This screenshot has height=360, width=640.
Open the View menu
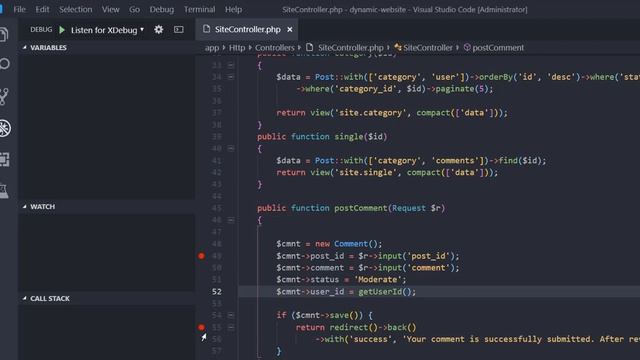[x=111, y=9]
